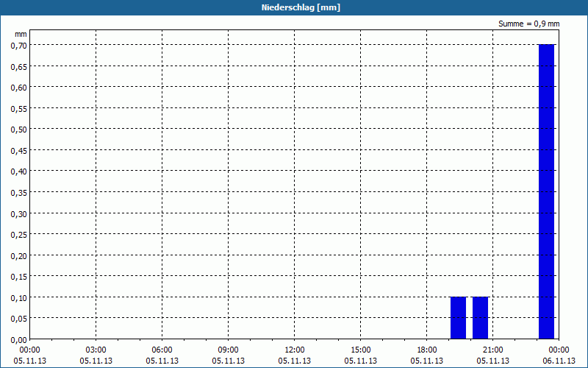Click the 03:00 time axis label
Image resolution: width=588 pixels, height=368 pixels.
tap(96, 350)
